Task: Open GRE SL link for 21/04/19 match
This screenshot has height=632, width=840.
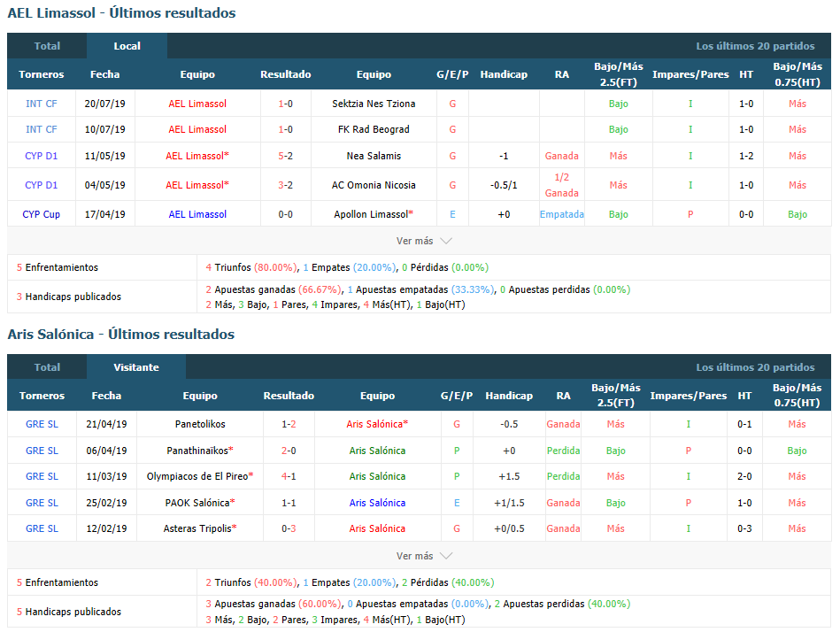Action: tap(42, 424)
